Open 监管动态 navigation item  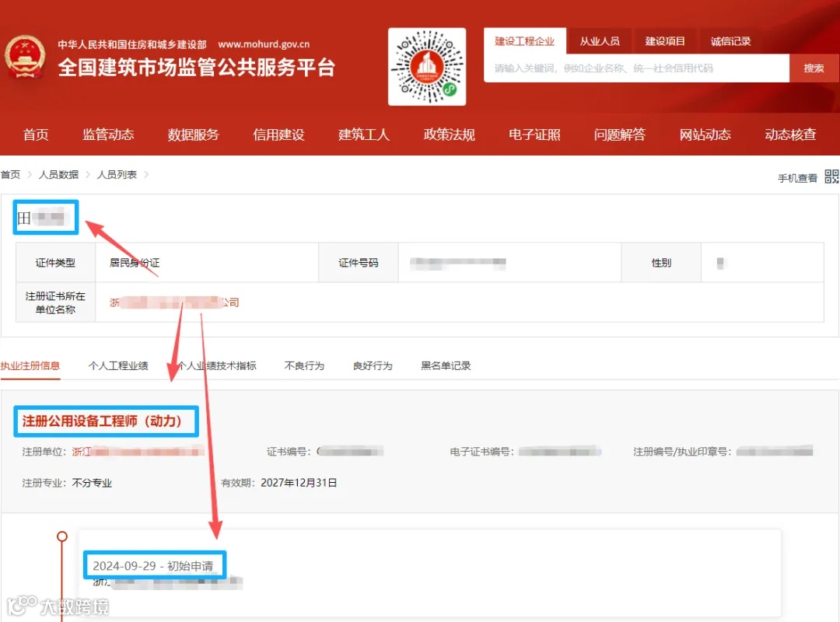tap(108, 135)
